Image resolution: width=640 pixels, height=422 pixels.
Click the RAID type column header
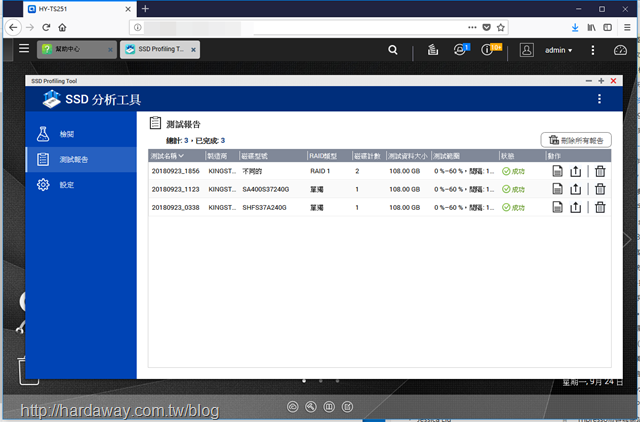(323, 156)
